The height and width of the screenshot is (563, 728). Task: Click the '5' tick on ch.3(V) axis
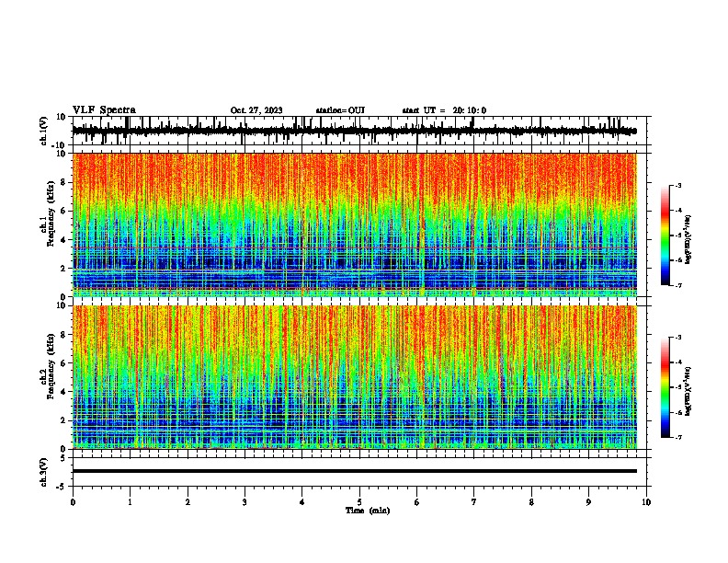(63, 458)
